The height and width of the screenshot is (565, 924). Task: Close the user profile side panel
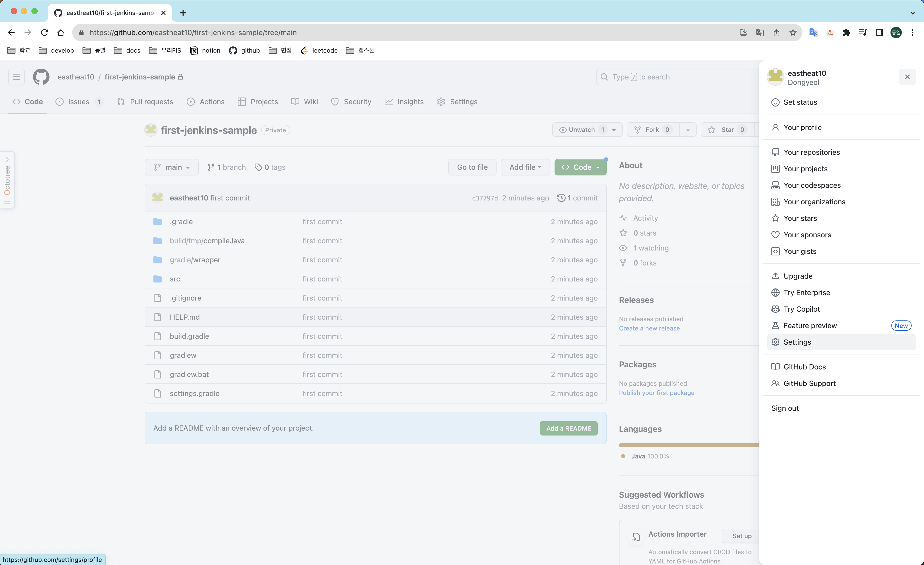point(907,77)
